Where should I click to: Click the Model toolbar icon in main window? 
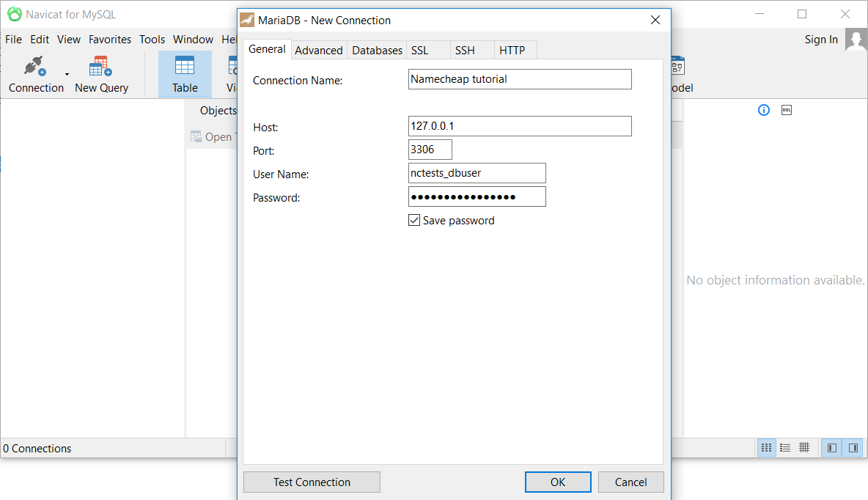[x=678, y=67]
